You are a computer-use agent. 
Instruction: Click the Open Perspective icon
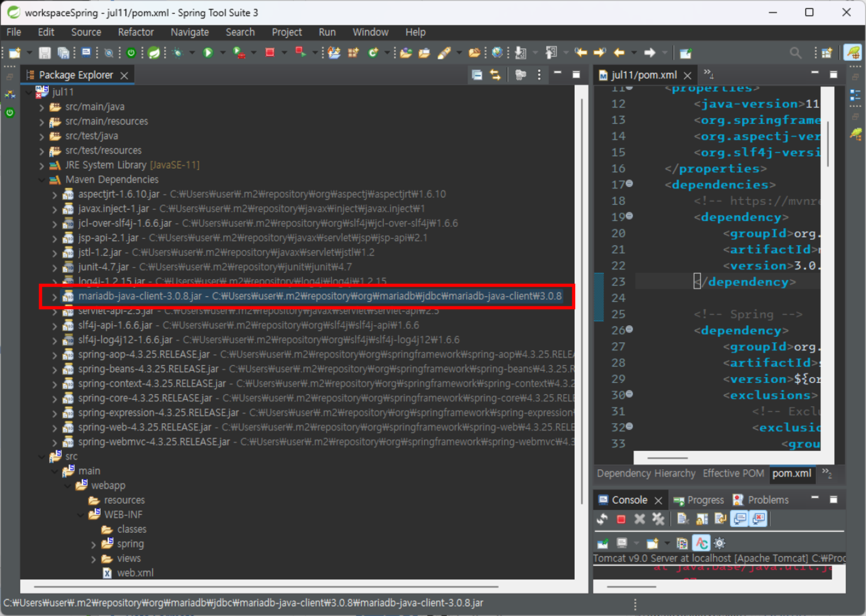(827, 53)
